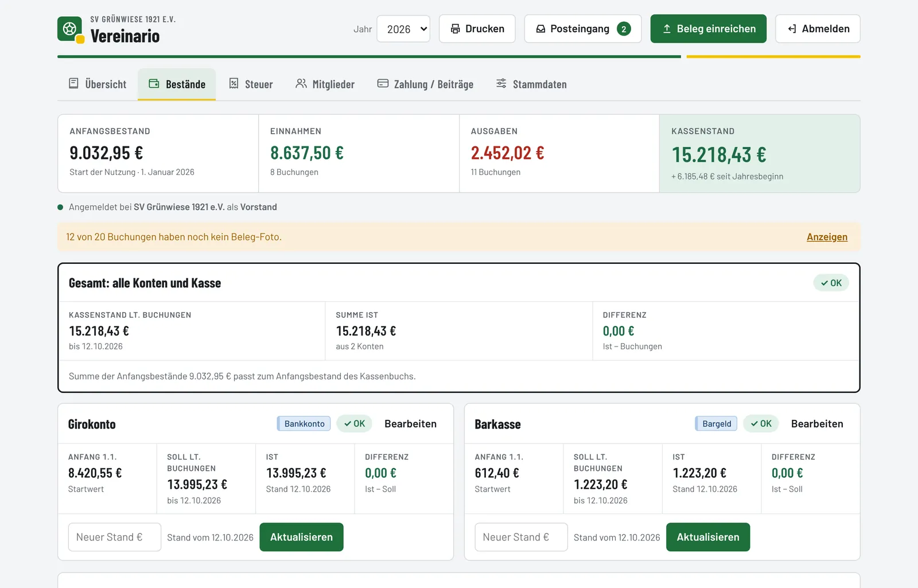This screenshot has height=588, width=918.
Task: Switch to the Stammdaten tab
Action: click(x=531, y=84)
